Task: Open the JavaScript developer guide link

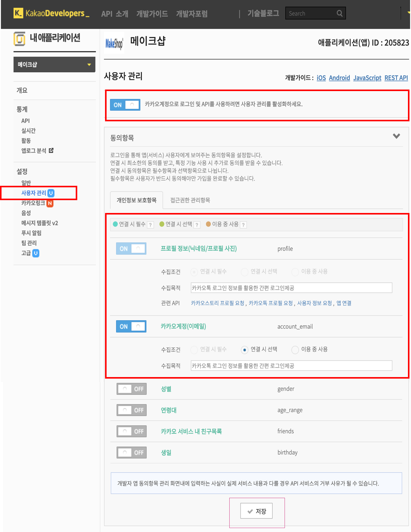Action: tap(367, 78)
